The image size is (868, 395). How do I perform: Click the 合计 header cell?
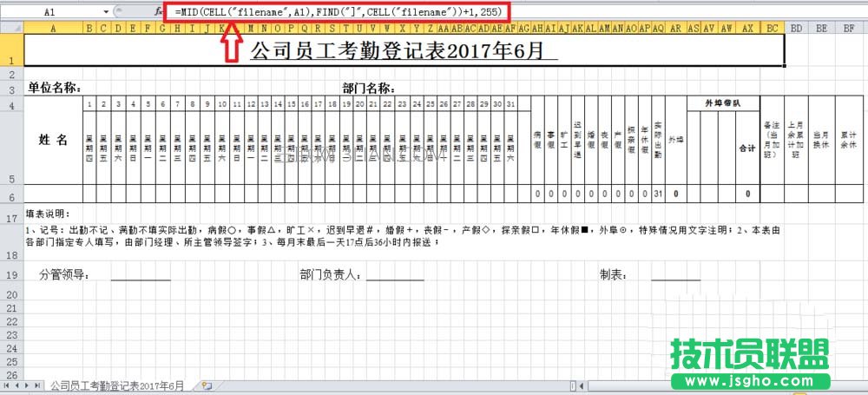[x=747, y=148]
